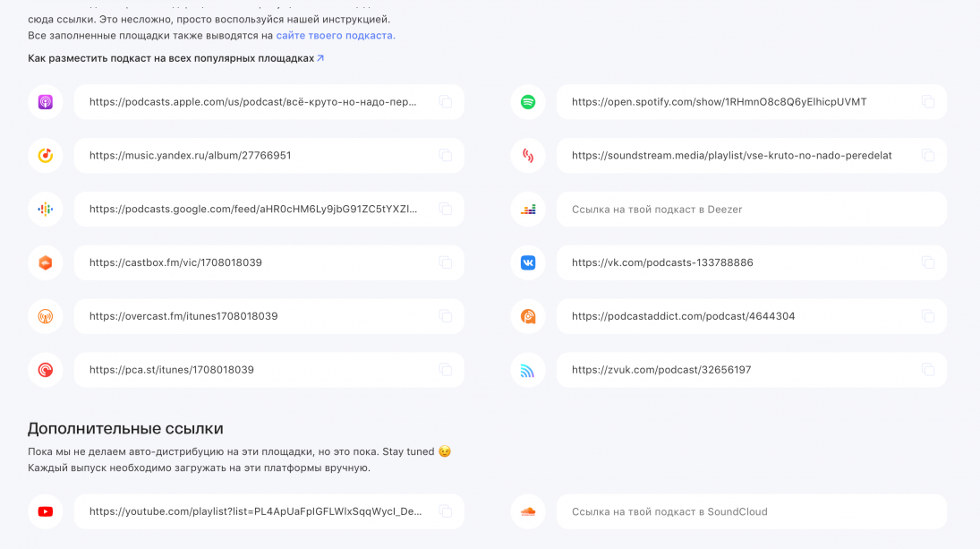
Task: Click the VK podcasts icon
Action: (x=528, y=263)
